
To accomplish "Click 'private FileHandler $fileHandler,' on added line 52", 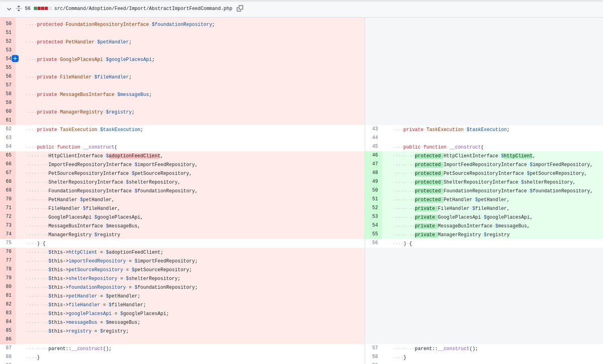I will point(462,208).
